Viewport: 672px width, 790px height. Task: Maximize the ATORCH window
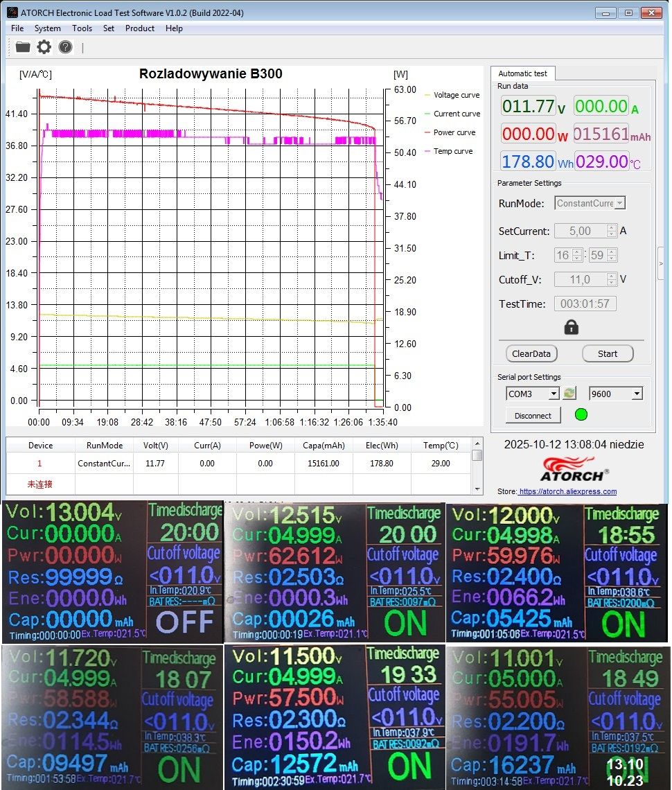pyautogui.click(x=628, y=12)
